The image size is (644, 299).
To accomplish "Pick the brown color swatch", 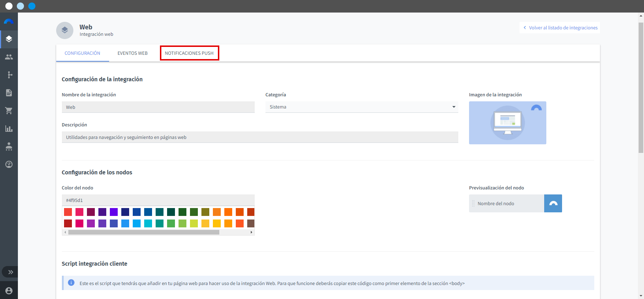I will click(251, 223).
